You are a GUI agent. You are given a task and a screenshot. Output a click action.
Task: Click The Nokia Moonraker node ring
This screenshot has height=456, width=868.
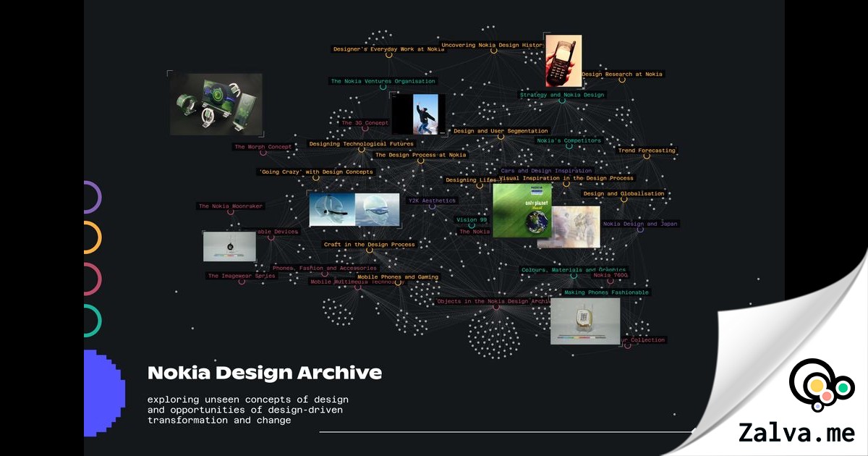pyautogui.click(x=231, y=212)
